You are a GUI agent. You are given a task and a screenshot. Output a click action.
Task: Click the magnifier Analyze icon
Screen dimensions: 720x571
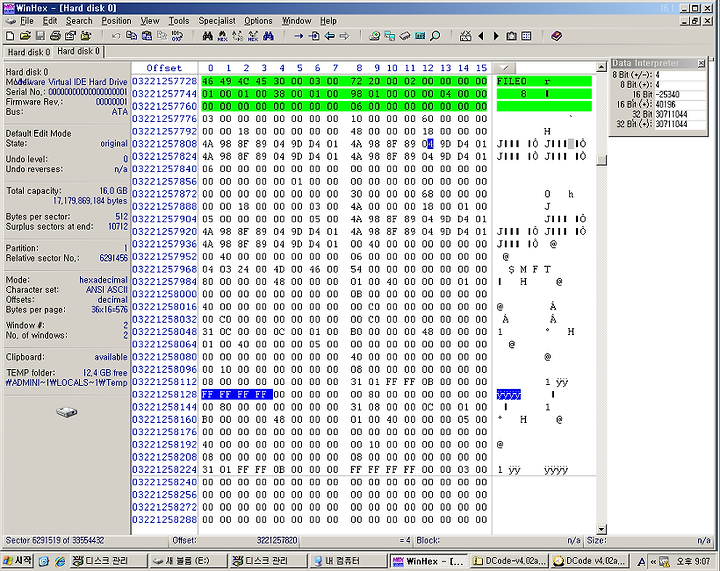click(x=435, y=36)
